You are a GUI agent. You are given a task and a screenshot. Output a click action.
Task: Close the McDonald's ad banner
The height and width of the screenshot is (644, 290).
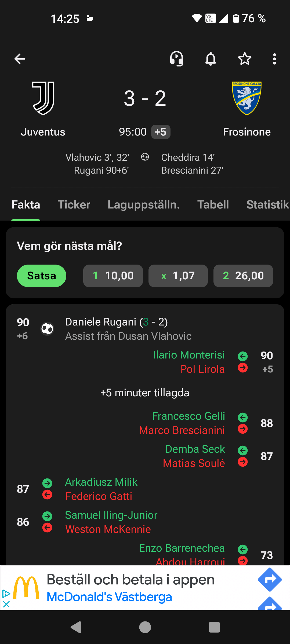pos(6,604)
